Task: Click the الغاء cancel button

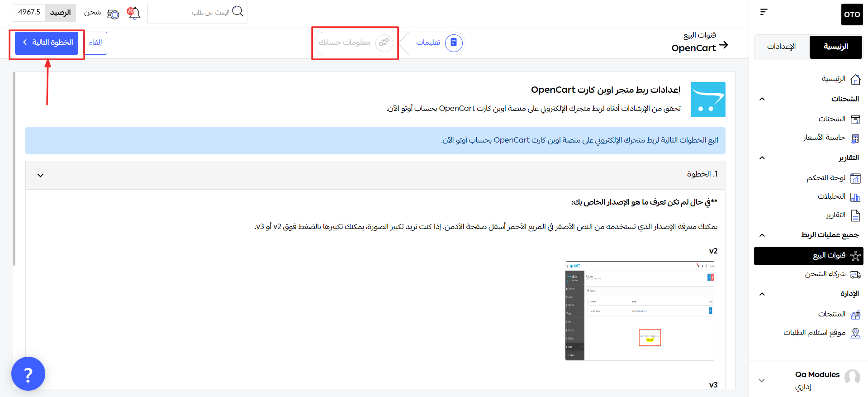Action: 95,43
